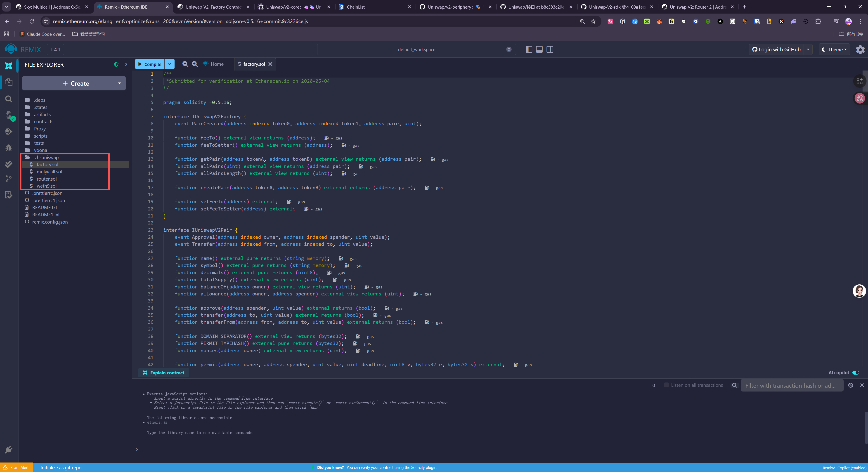Open the Theme dropdown
The width and height of the screenshot is (868, 472).
(834, 50)
